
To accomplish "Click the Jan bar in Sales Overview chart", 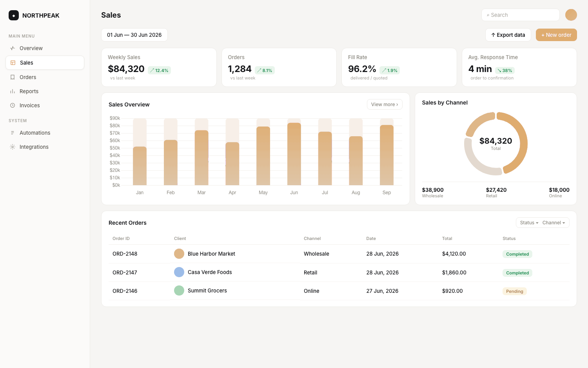I will click(x=140, y=166).
